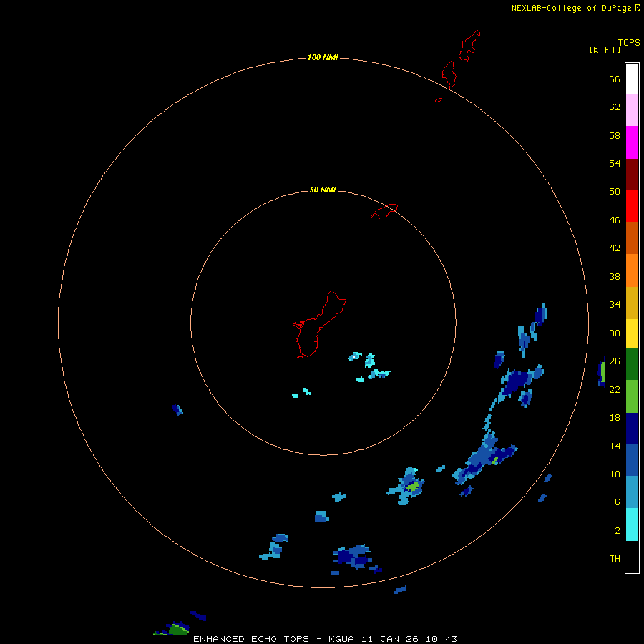Click the Rota island outline on 50 NMI ring

(x=384, y=211)
